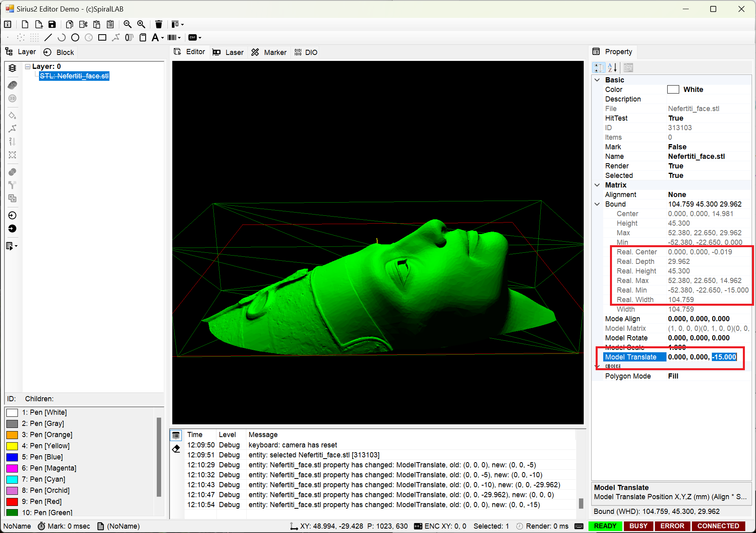This screenshot has width=756, height=533.
Task: Select the Rectangle drawing tool
Action: click(x=102, y=37)
